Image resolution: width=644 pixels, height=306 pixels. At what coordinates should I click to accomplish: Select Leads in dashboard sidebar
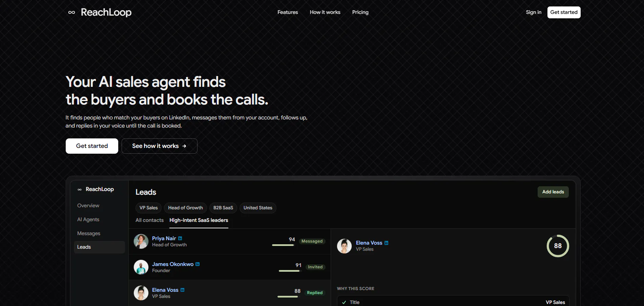pyautogui.click(x=99, y=247)
